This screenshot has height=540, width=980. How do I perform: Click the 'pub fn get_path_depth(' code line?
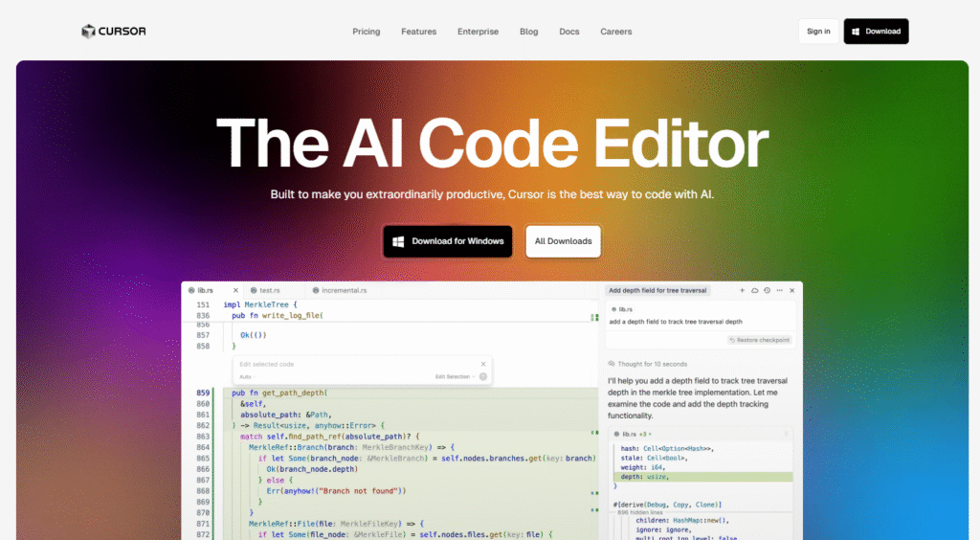[x=279, y=394]
